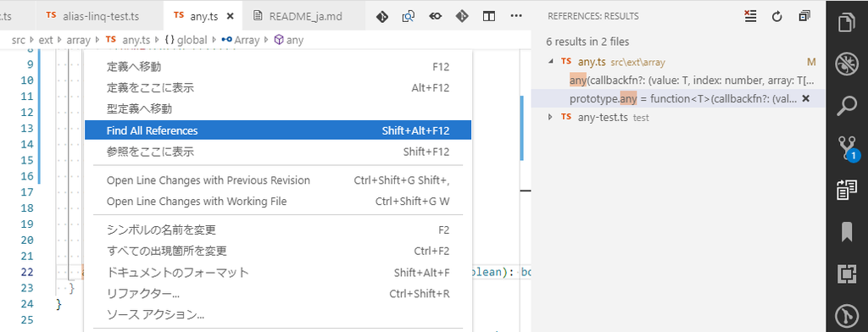The width and height of the screenshot is (868, 332).
Task: Open more editor actions ellipsis menu
Action: [516, 16]
